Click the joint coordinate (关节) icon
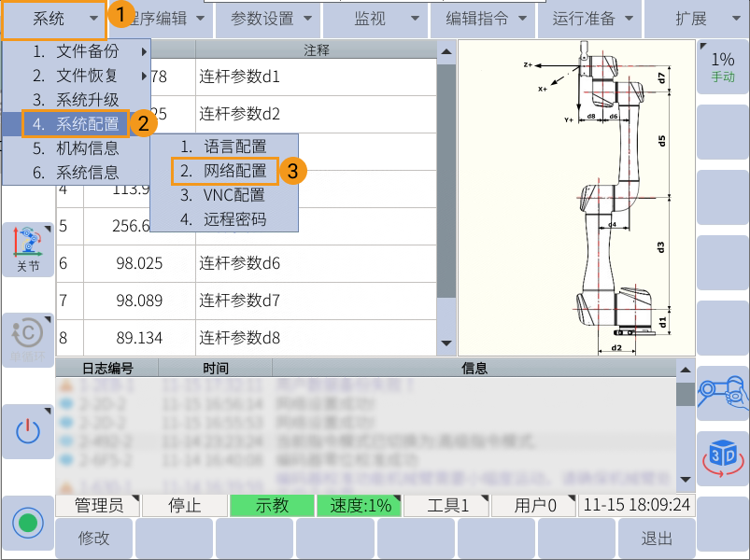 tap(27, 248)
